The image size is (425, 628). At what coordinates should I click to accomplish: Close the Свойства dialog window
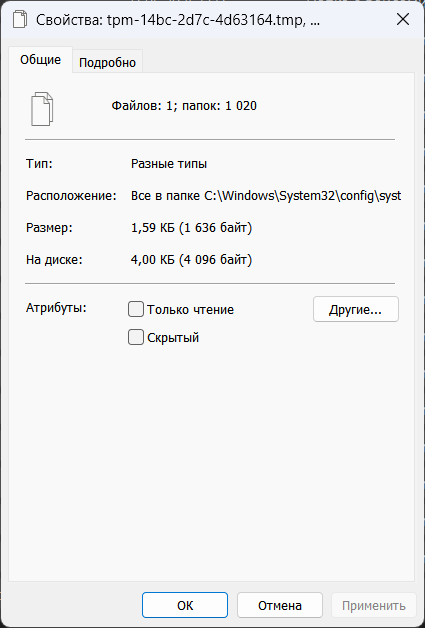[x=403, y=19]
